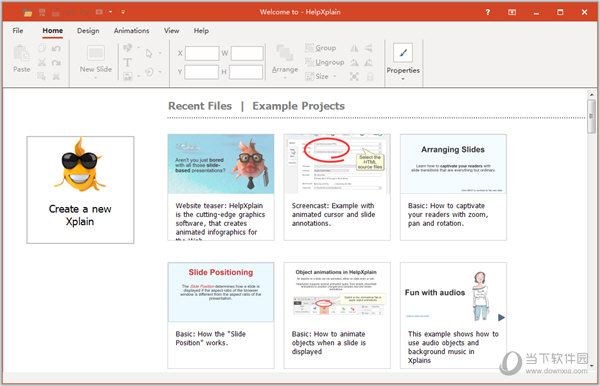
Task: Click the Copy icon beside Paste
Action: [42, 48]
